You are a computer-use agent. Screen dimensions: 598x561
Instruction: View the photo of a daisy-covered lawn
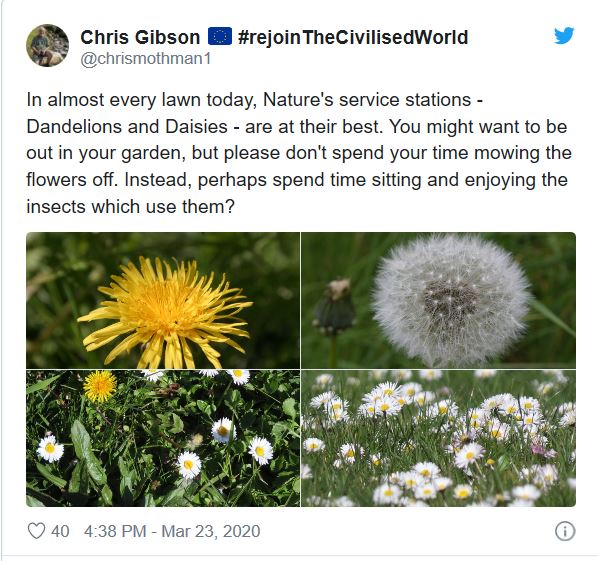tap(439, 438)
